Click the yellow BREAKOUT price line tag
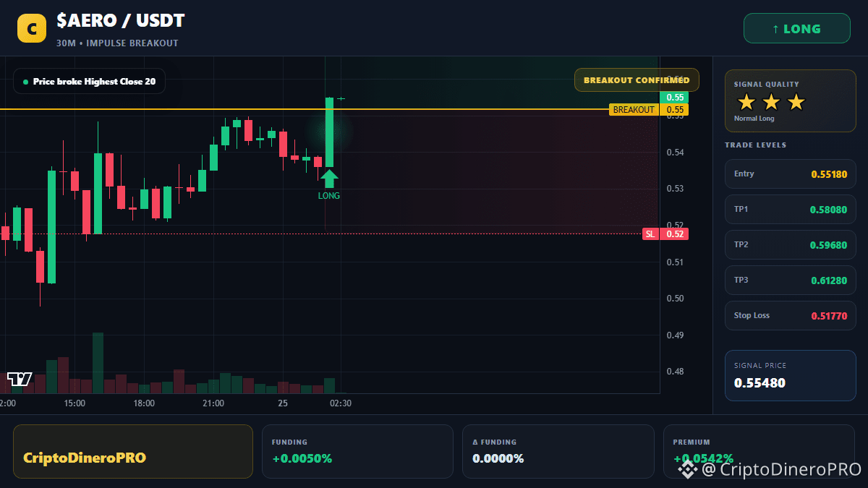This screenshot has height=488, width=868. click(634, 110)
